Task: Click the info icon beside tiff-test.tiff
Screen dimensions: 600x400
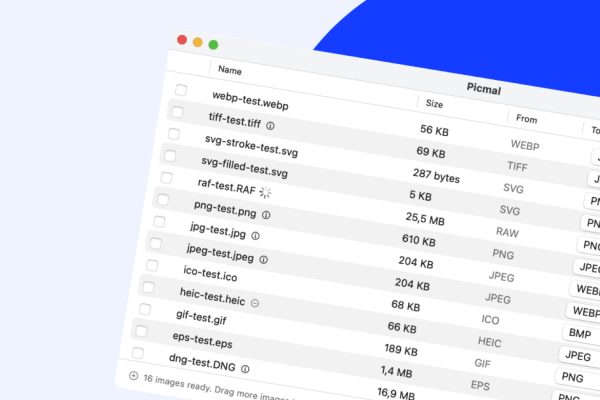Action: click(x=270, y=126)
